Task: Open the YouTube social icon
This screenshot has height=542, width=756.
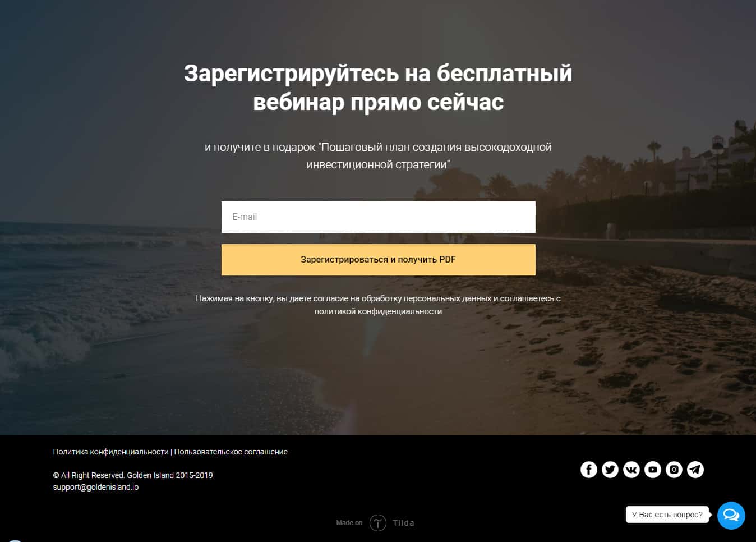Action: tap(652, 470)
